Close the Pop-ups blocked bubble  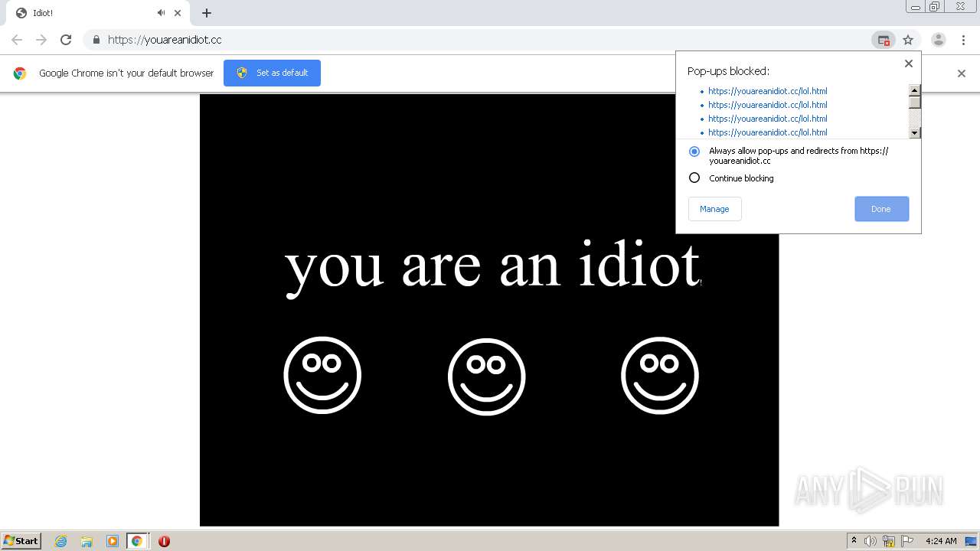pyautogui.click(x=909, y=64)
